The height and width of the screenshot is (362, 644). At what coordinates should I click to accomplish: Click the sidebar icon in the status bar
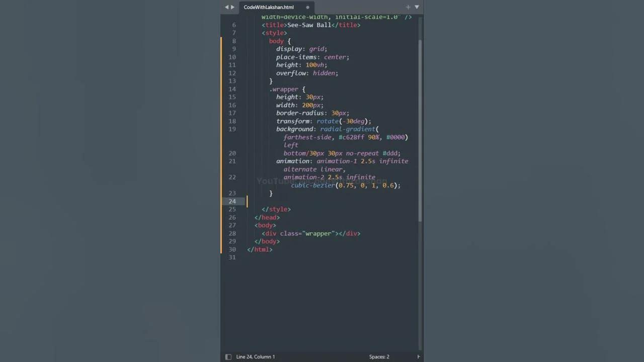[x=228, y=356]
